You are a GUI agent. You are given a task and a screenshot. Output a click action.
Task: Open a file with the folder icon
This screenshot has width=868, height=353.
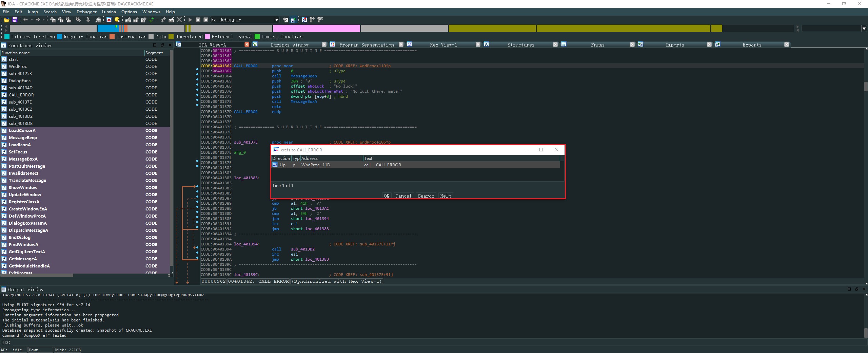(x=6, y=20)
